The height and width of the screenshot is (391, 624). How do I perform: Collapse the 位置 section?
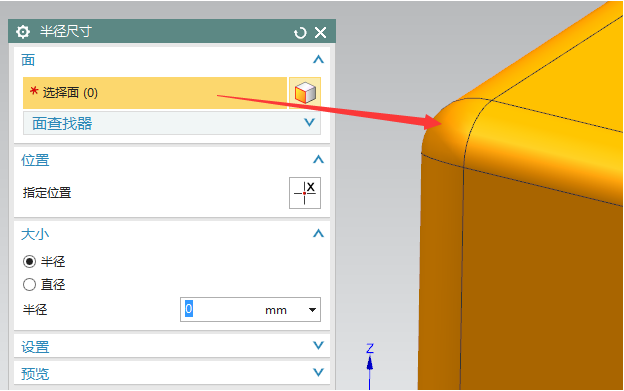point(318,160)
